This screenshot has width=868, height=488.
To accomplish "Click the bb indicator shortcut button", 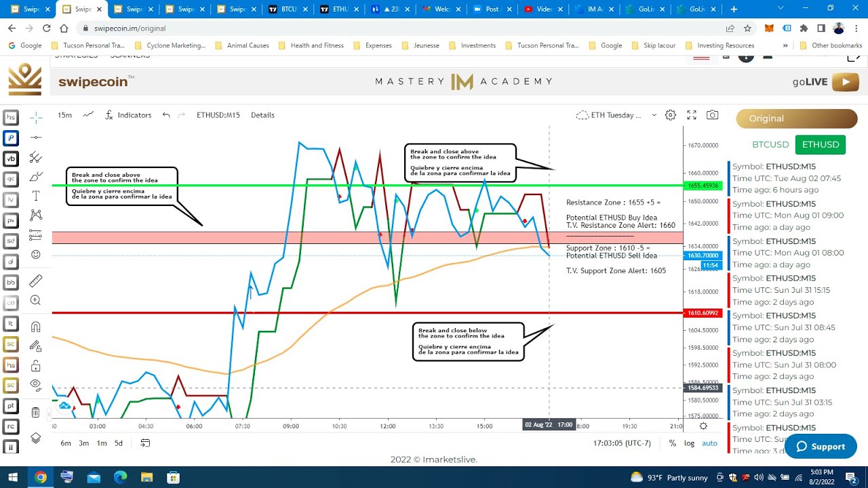I will pos(11,282).
